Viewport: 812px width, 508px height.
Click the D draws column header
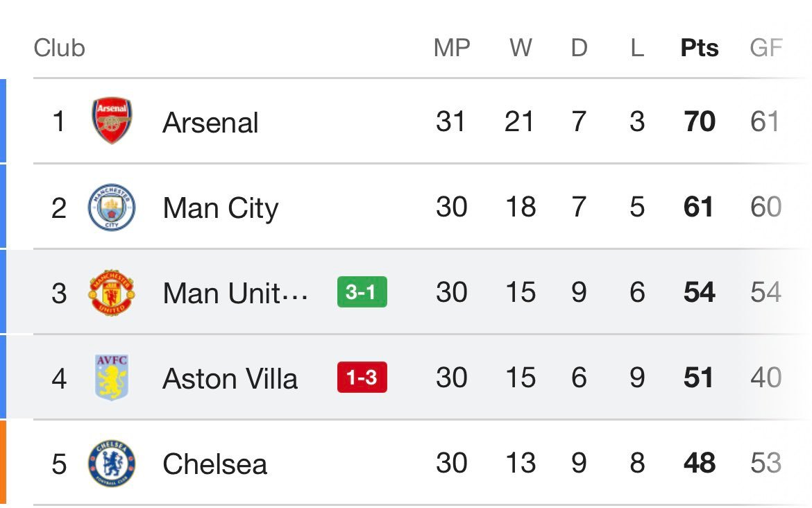point(579,48)
